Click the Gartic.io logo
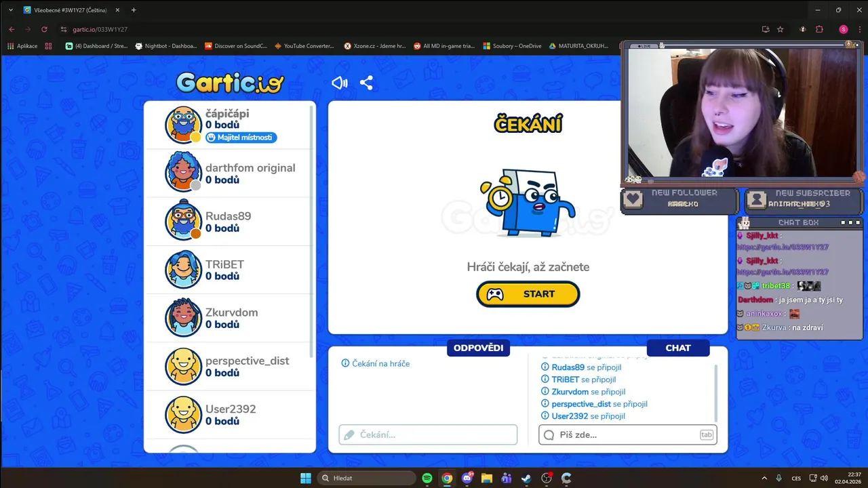Screen dimensions: 868x488 230,83
